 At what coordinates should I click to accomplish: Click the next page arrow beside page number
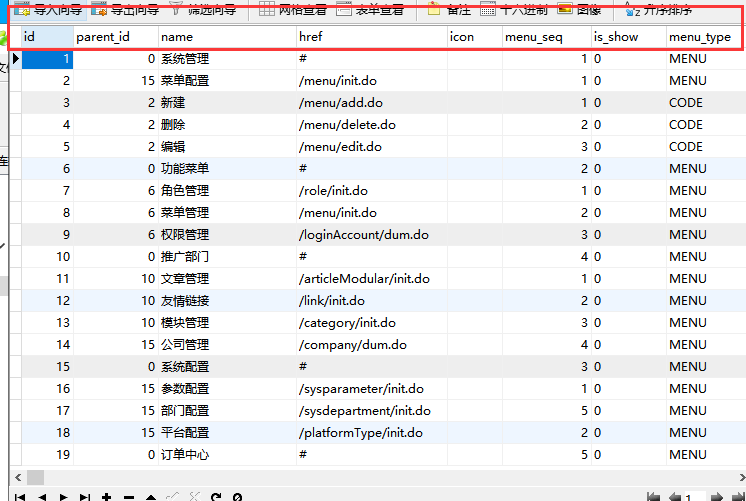717,497
